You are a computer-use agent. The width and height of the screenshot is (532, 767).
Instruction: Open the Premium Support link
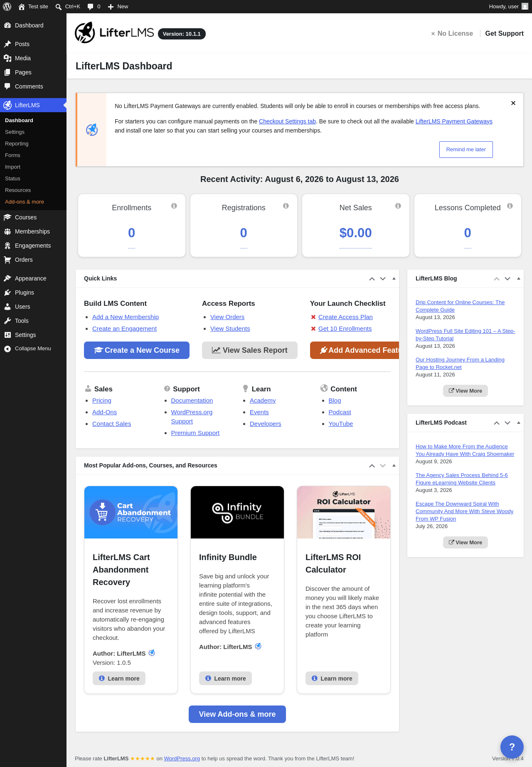pos(195,433)
